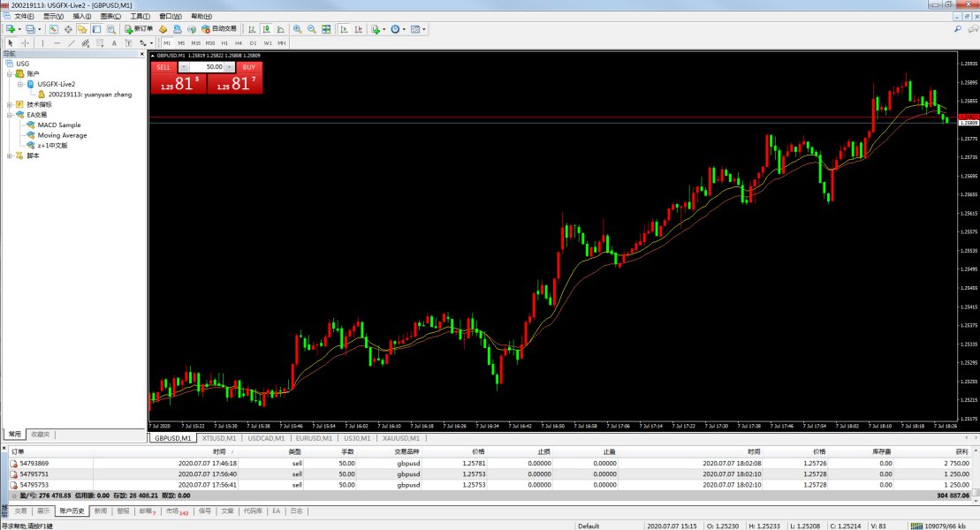Open the 图表 (Charts) menu
This screenshot has height=530, width=980.
point(111,16)
